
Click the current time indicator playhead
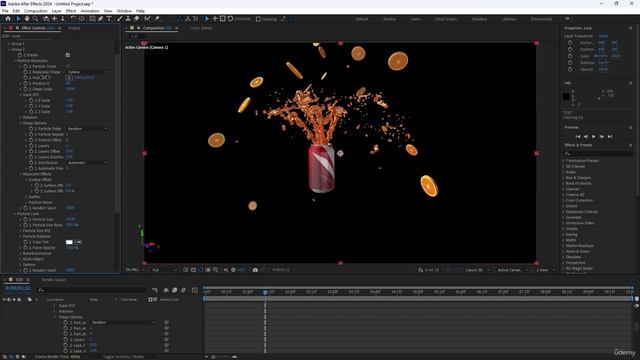(265, 292)
